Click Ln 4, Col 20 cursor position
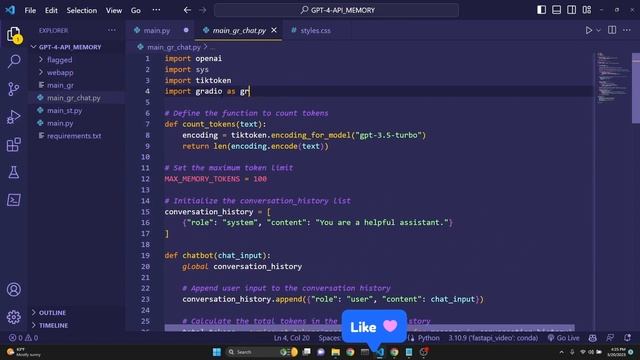Image resolution: width=640 pixels, height=360 pixels. 291,338
